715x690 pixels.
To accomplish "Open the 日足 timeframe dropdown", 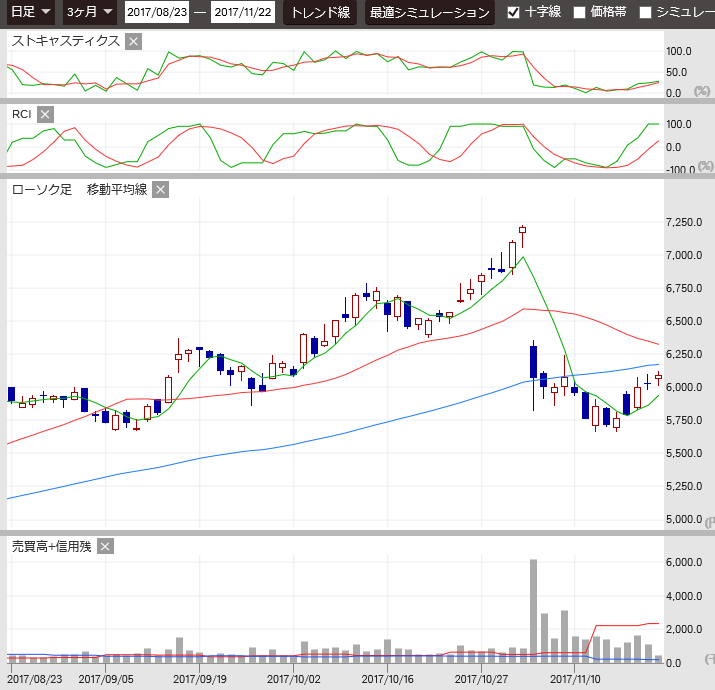I will 30,13.
